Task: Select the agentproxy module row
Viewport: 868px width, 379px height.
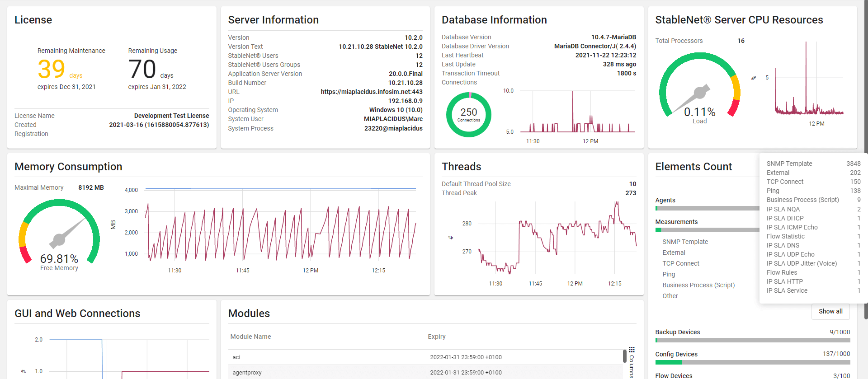Action: pyautogui.click(x=425, y=372)
